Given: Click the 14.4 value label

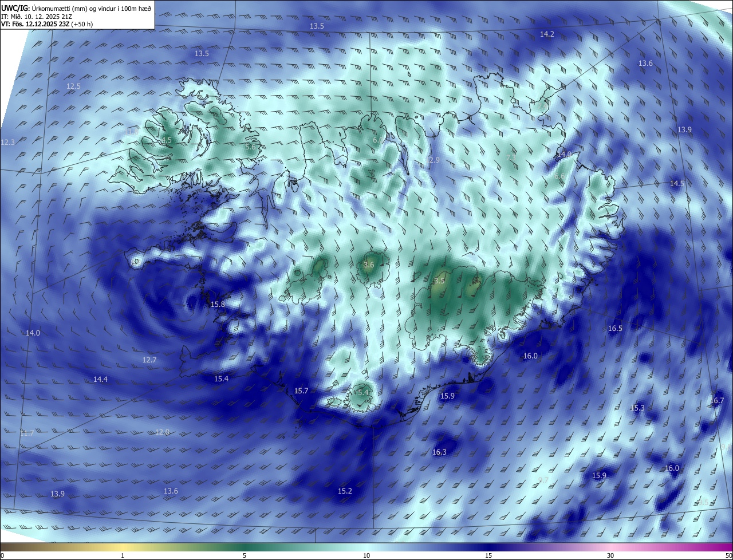Looking at the screenshot, I should coord(100,380).
